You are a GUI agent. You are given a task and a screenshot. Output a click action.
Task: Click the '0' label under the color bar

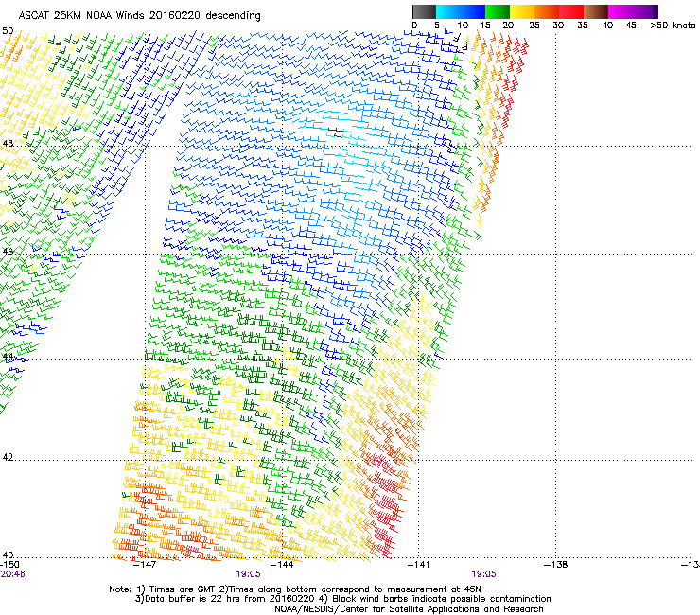(x=414, y=26)
